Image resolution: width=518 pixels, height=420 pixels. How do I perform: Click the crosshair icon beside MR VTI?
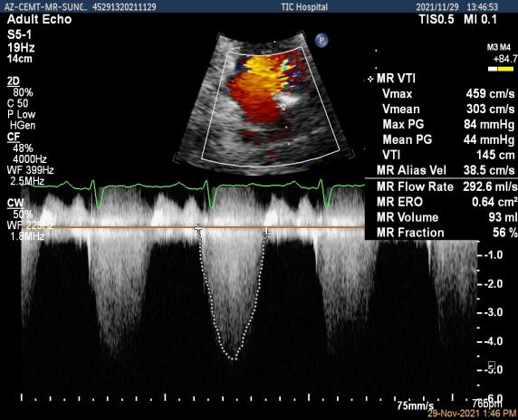[x=370, y=80]
